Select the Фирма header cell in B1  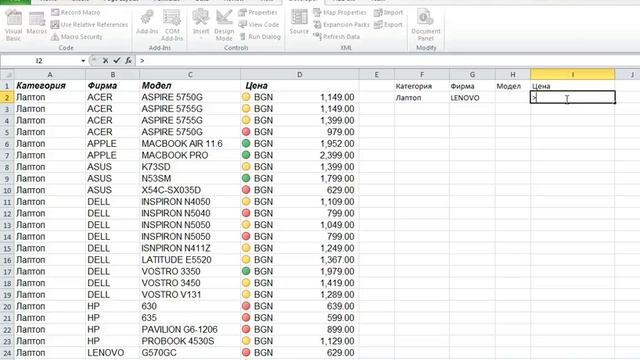pyautogui.click(x=113, y=86)
